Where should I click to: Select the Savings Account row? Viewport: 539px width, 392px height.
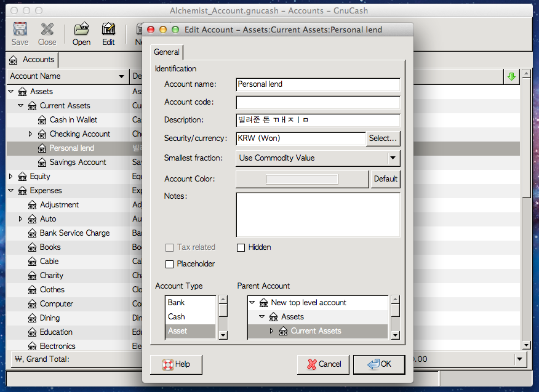point(263,162)
